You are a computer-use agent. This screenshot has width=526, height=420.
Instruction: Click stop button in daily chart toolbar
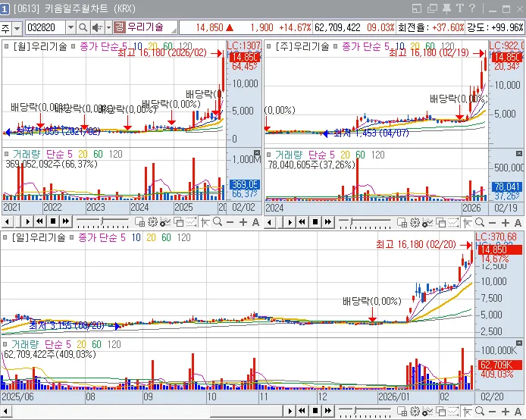pyautogui.click(x=315, y=411)
